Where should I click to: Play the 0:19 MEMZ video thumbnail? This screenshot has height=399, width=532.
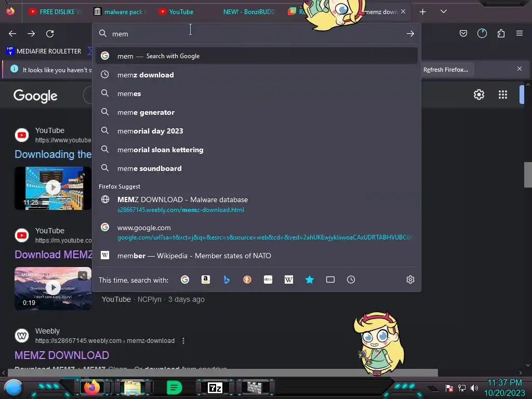(53, 288)
